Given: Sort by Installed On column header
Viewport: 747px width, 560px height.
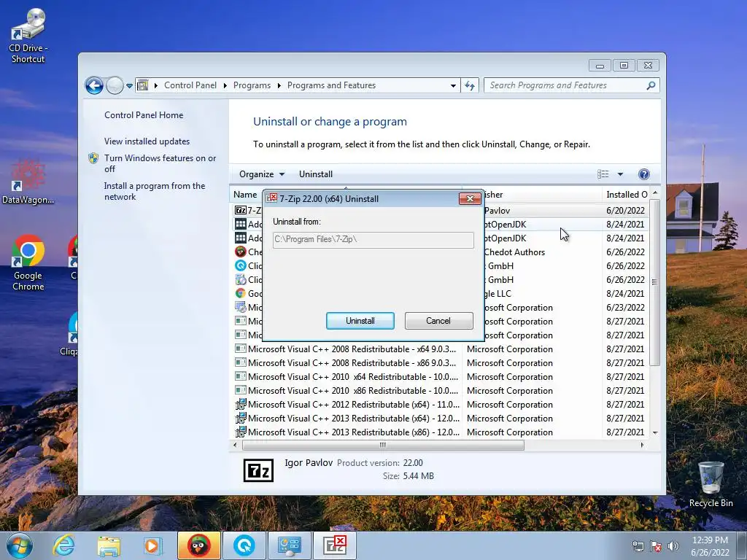Looking at the screenshot, I should [x=626, y=194].
